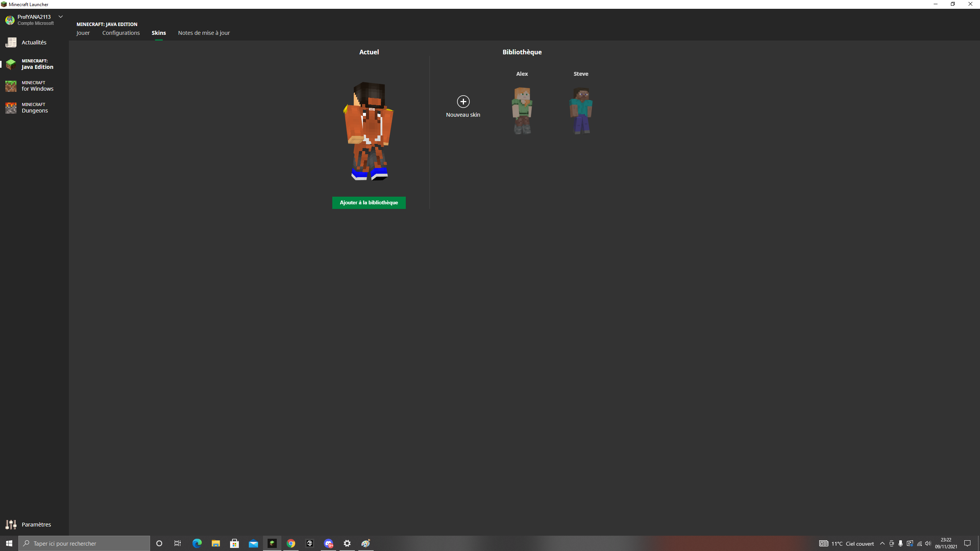This screenshot has width=980, height=551.
Task: Open Paramètres settings icon
Action: tap(11, 524)
